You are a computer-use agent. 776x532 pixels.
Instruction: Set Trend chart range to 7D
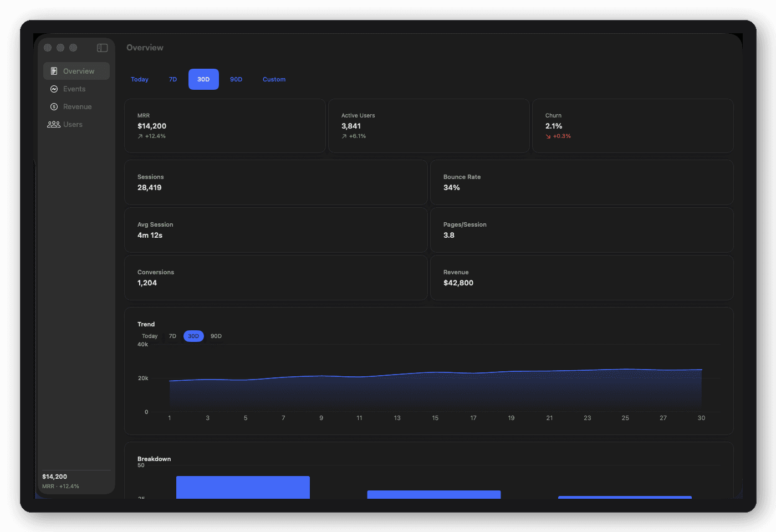tap(172, 336)
